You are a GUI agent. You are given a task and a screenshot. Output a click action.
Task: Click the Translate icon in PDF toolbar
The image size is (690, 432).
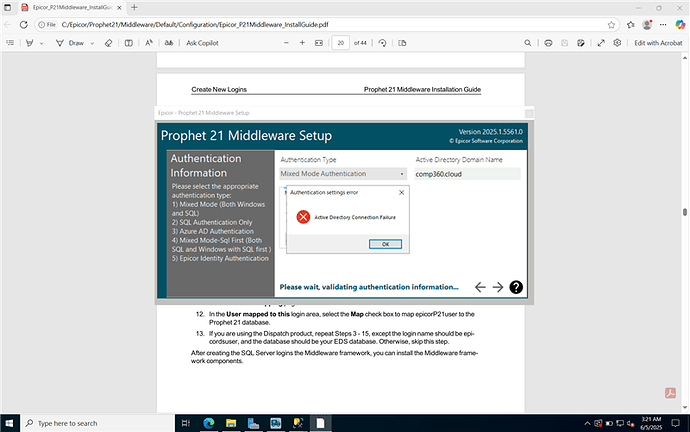coord(169,43)
